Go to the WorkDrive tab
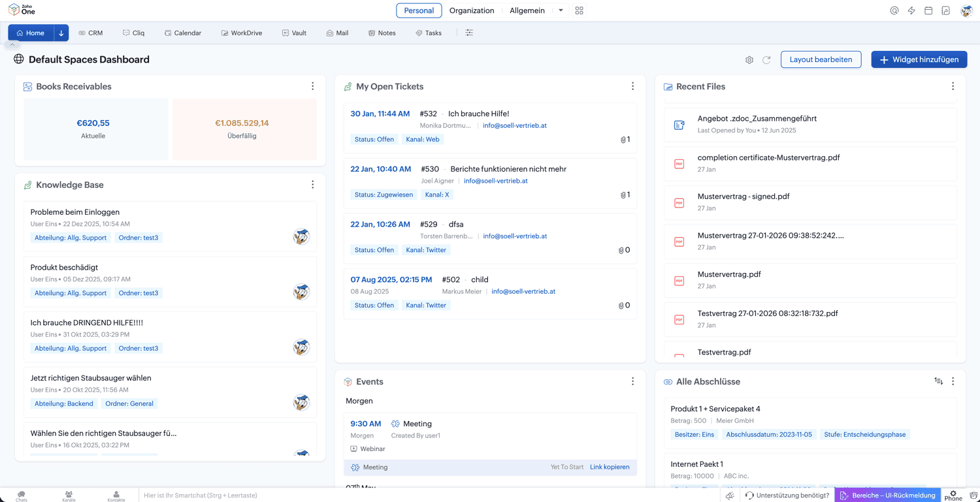The image size is (980, 502). 242,33
